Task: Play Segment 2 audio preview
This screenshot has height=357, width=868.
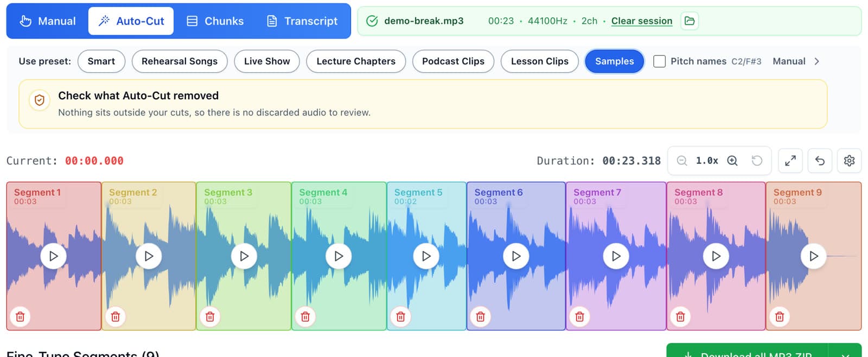Action: pos(149,256)
